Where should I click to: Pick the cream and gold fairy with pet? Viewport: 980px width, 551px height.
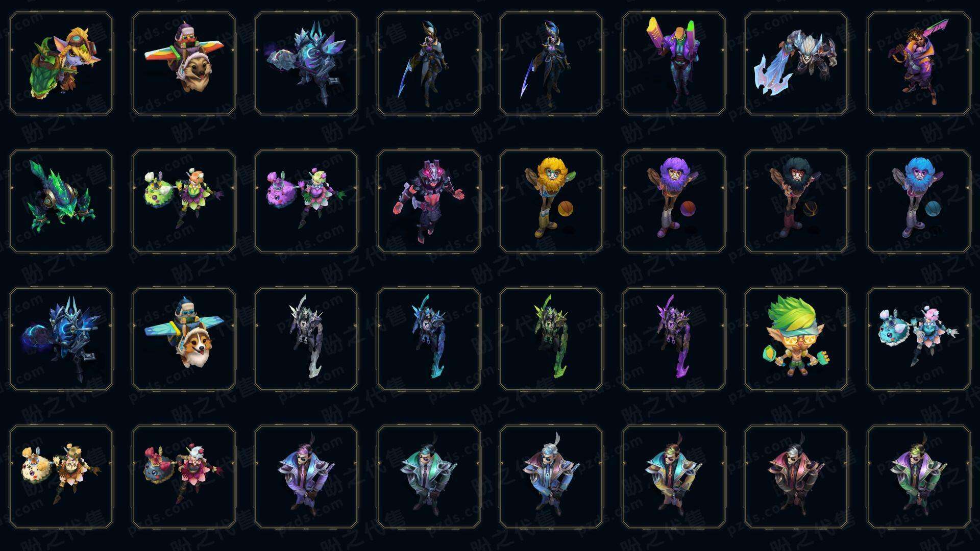pos(61,477)
